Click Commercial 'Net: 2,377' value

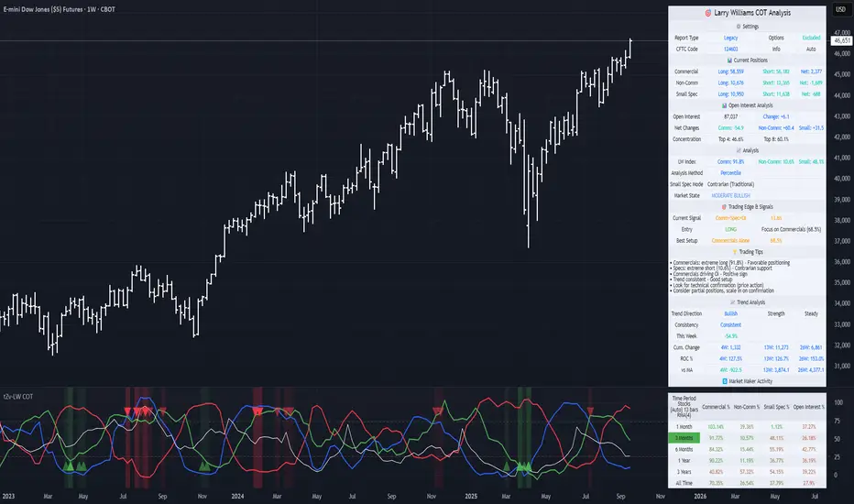[811, 71]
